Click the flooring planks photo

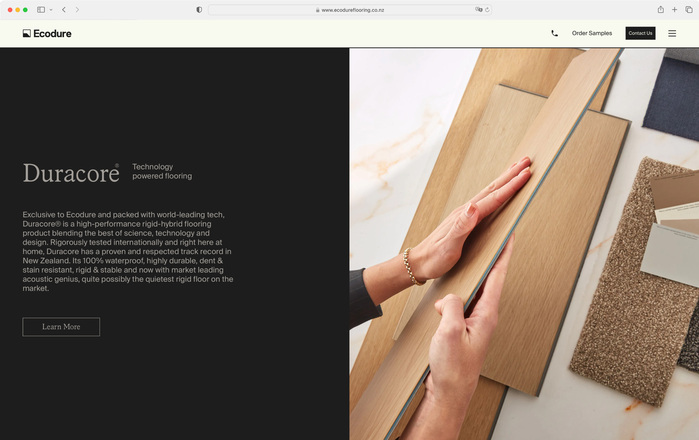(524, 244)
